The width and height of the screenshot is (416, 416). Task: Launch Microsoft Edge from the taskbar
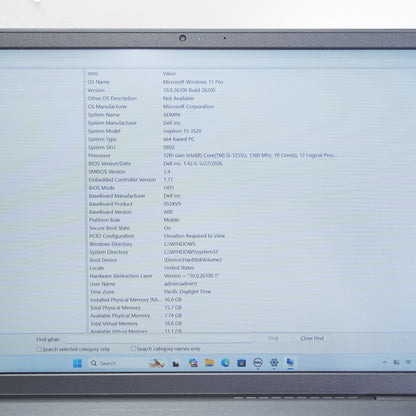click(225, 363)
